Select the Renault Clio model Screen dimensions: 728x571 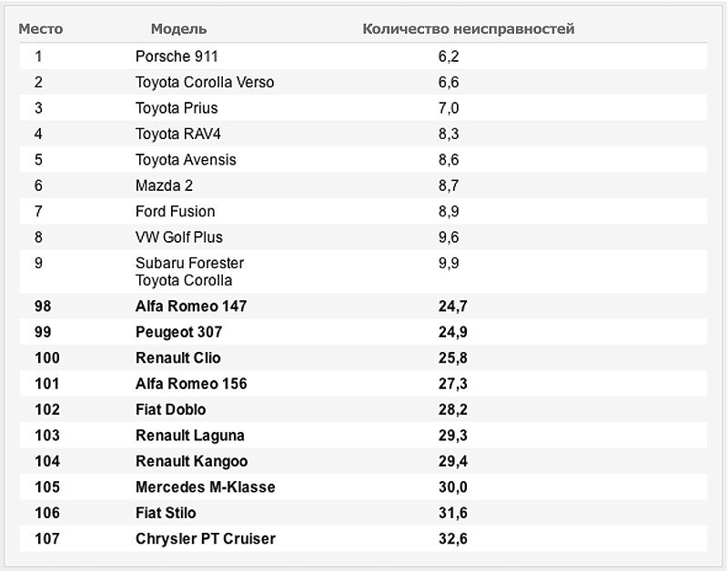click(x=177, y=357)
